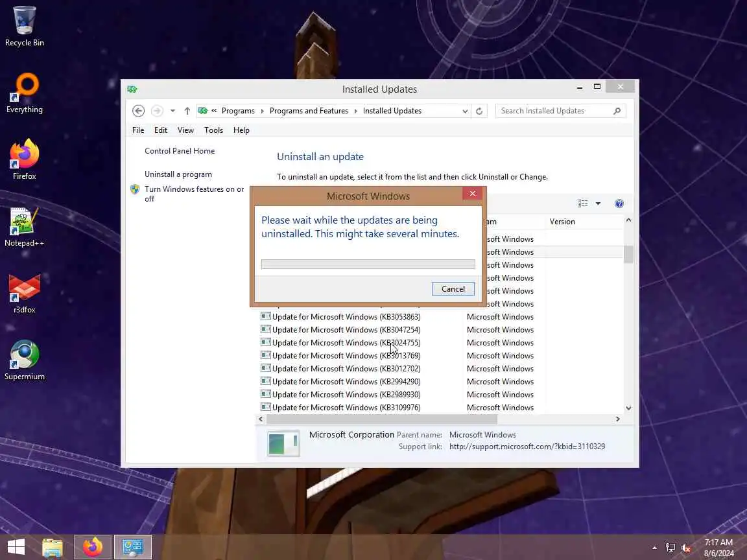Open Turn Windows features on or off
The image size is (747, 560).
pos(194,194)
